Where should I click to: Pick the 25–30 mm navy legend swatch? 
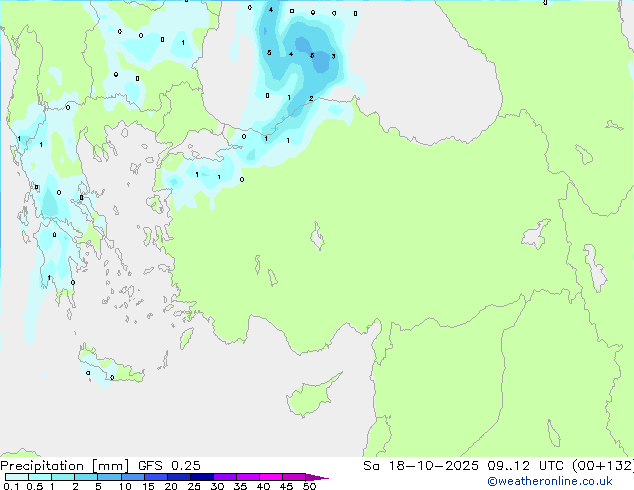pyautogui.click(x=201, y=477)
